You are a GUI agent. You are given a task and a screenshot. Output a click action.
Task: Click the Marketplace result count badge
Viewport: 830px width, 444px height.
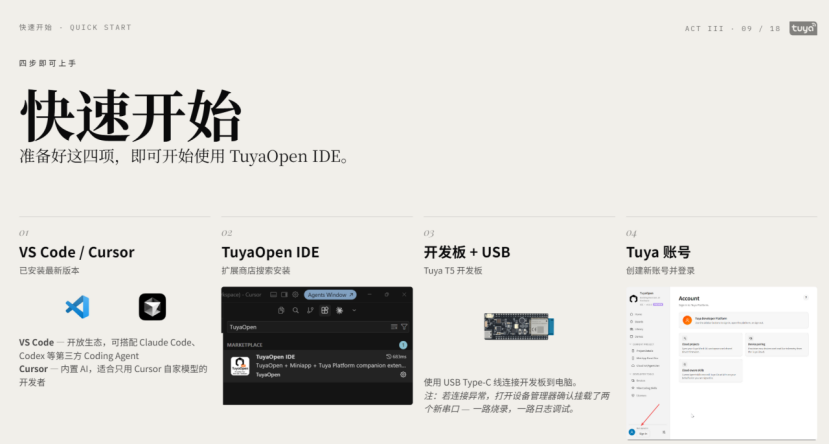coord(403,345)
